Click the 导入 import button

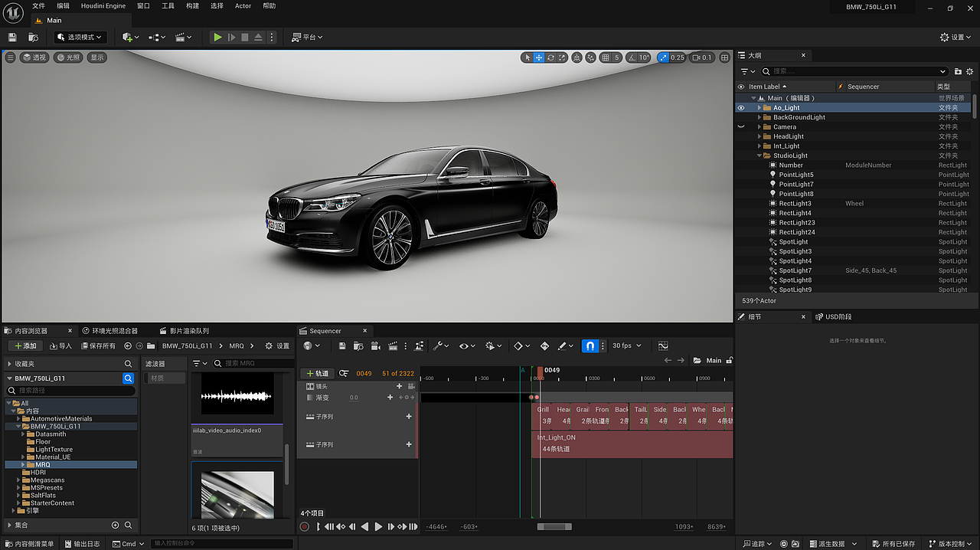tap(60, 346)
